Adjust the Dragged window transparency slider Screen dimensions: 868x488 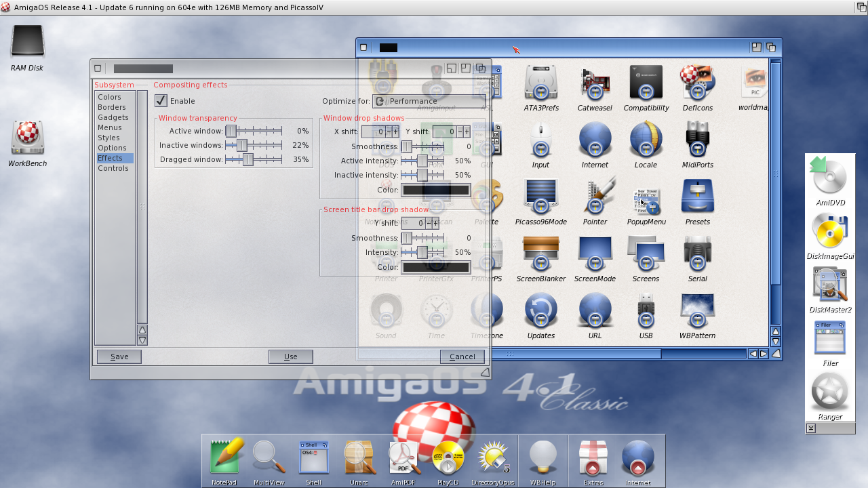point(254,159)
